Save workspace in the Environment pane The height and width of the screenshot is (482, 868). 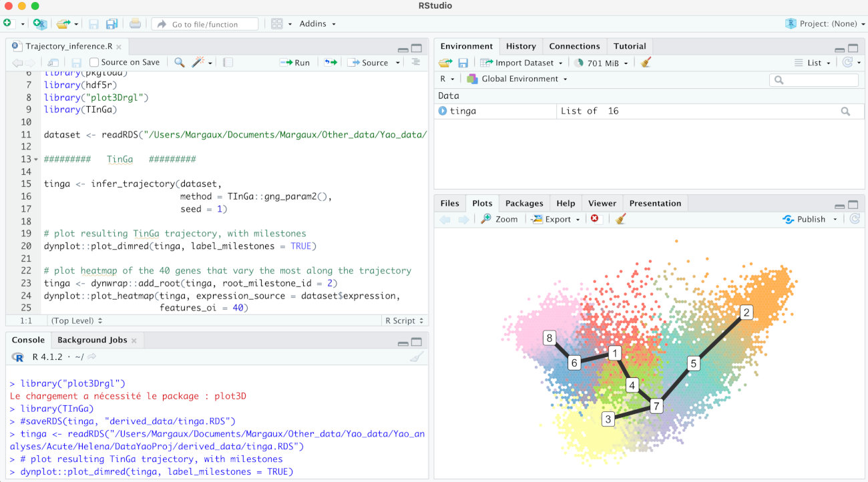pyautogui.click(x=463, y=63)
